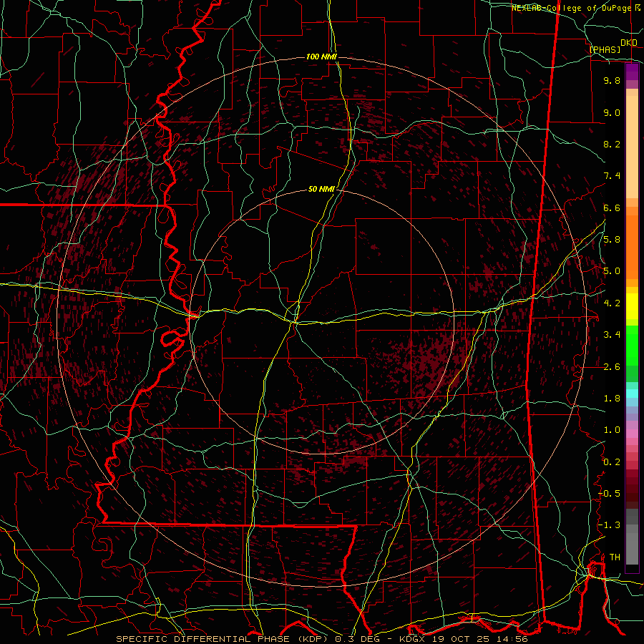Click the 50 NMI range ring label

point(321,190)
